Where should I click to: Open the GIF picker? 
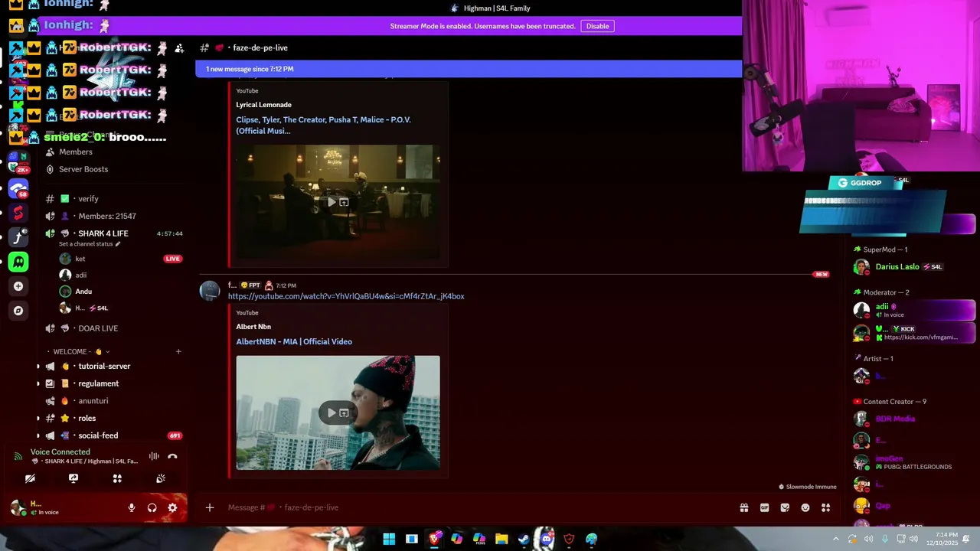pyautogui.click(x=764, y=507)
